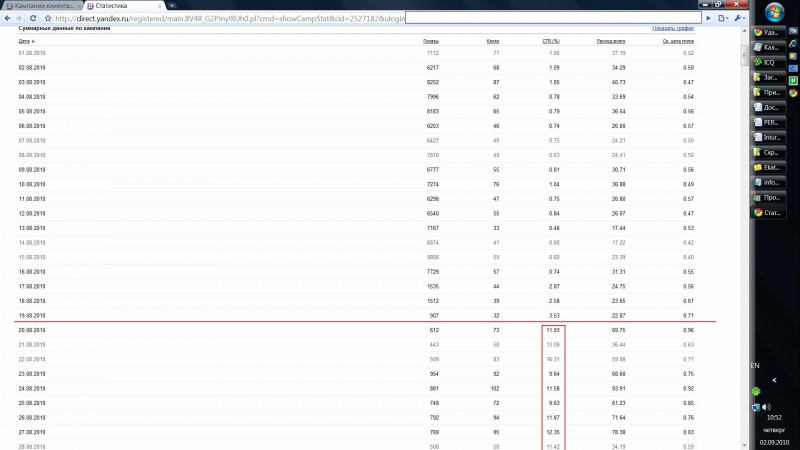Select the 16.08.2010 date cell

tap(32, 272)
